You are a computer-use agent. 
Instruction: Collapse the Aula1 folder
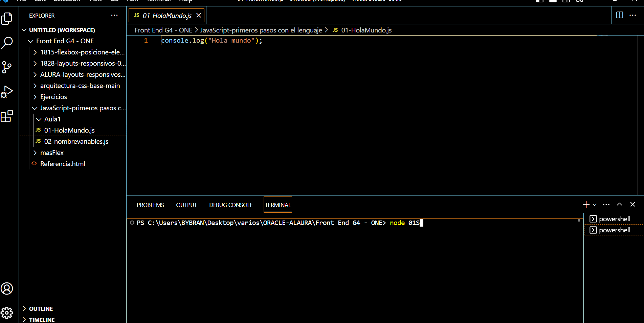(39, 119)
